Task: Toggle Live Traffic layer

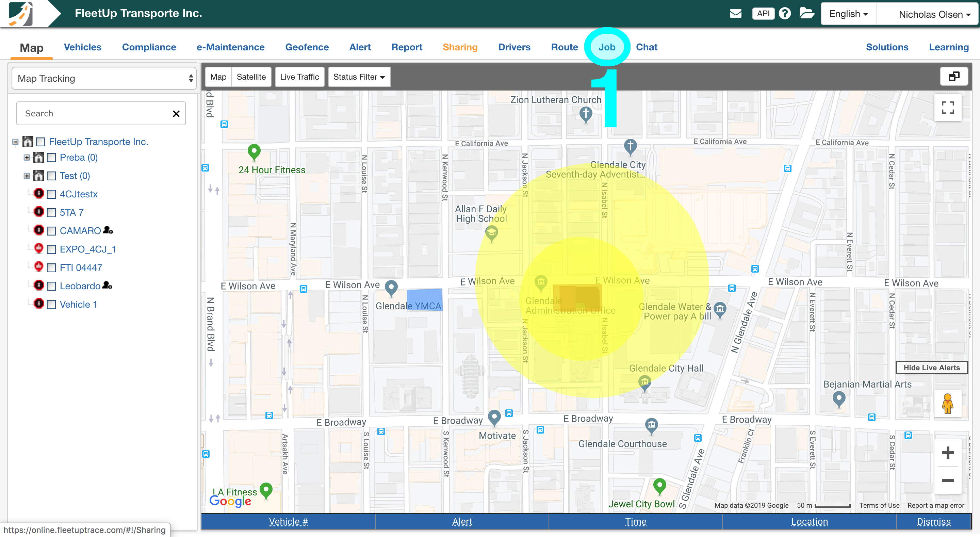Action: (x=299, y=77)
